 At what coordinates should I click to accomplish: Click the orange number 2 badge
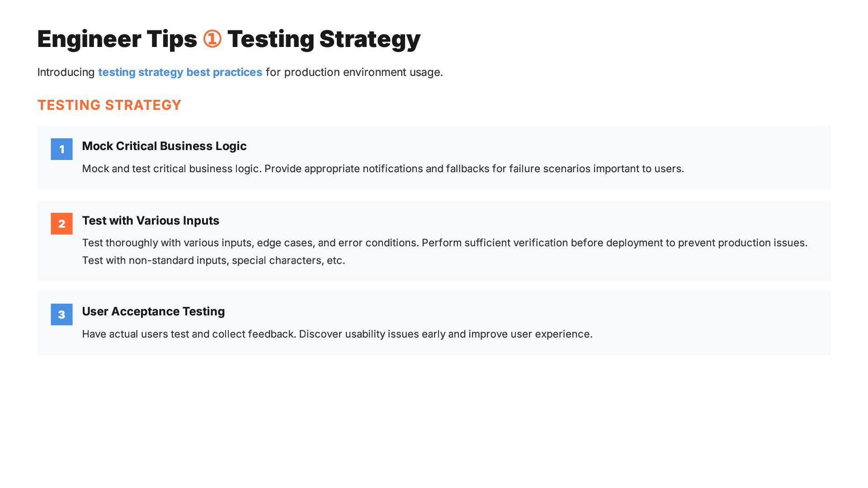click(x=61, y=224)
